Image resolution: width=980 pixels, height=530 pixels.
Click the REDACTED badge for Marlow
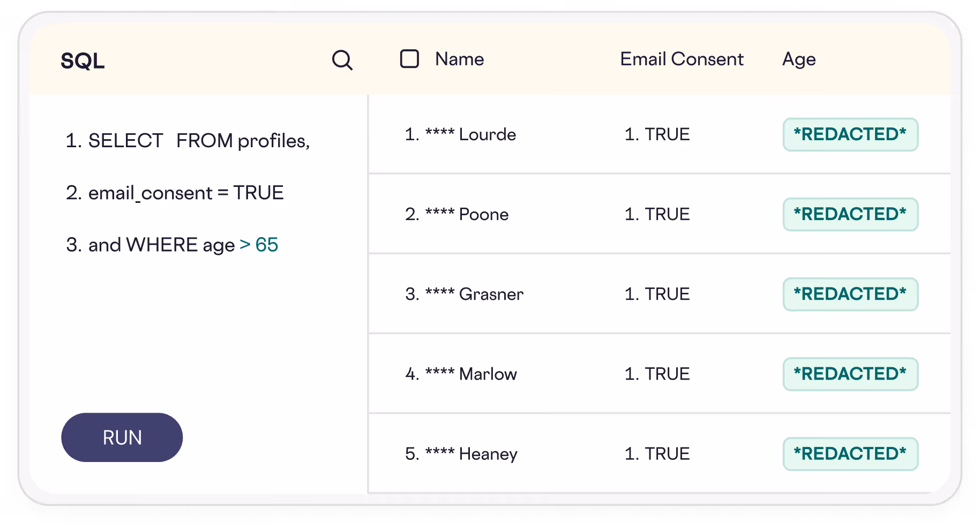coord(850,374)
